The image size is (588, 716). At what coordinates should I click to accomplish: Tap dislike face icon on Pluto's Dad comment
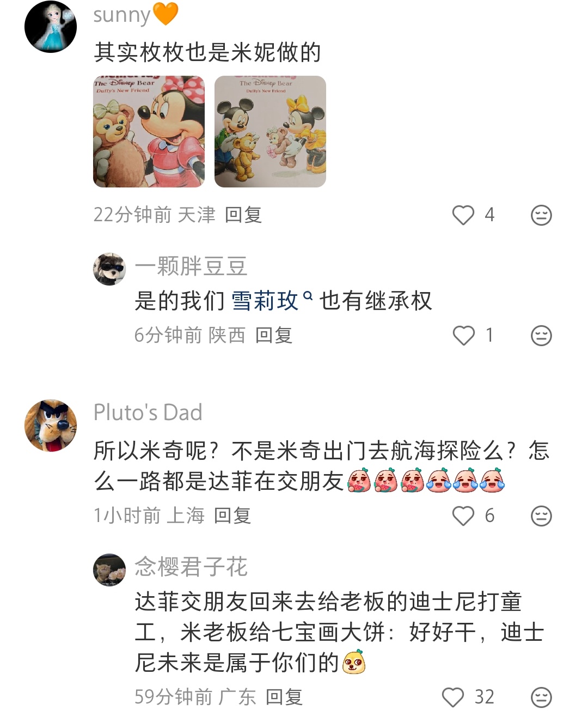coord(541,516)
